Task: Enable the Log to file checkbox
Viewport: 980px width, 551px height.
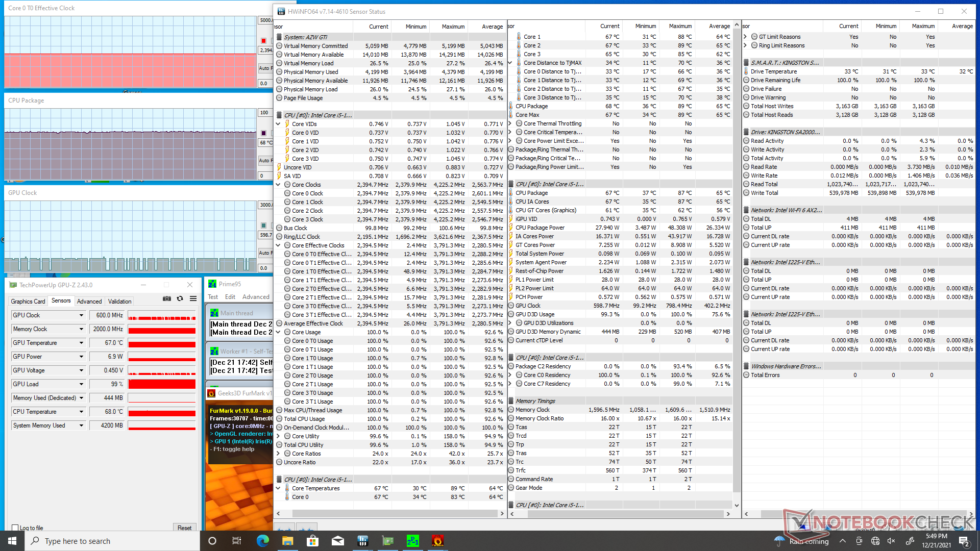Action: [x=15, y=528]
